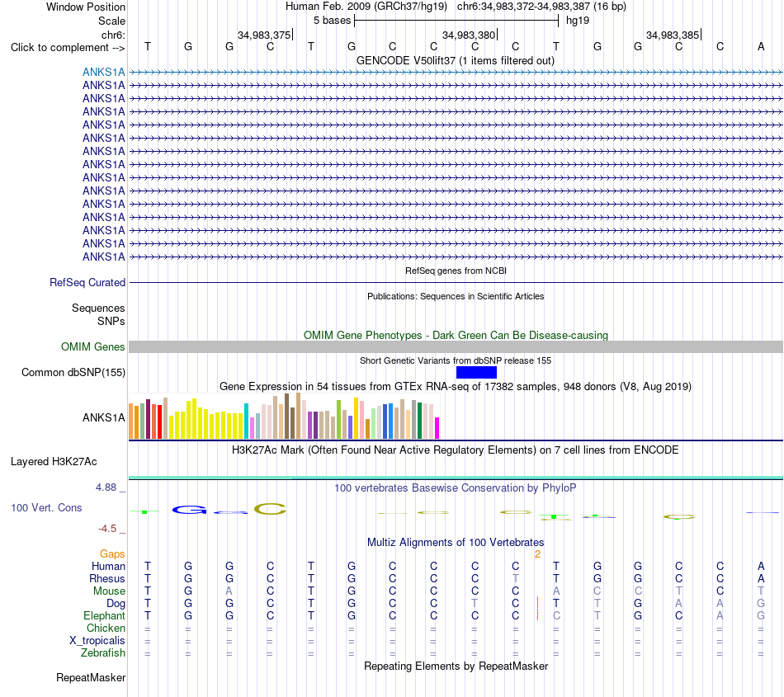Click the OMIM Genes label
The width and height of the screenshot is (784, 697).
92,346
